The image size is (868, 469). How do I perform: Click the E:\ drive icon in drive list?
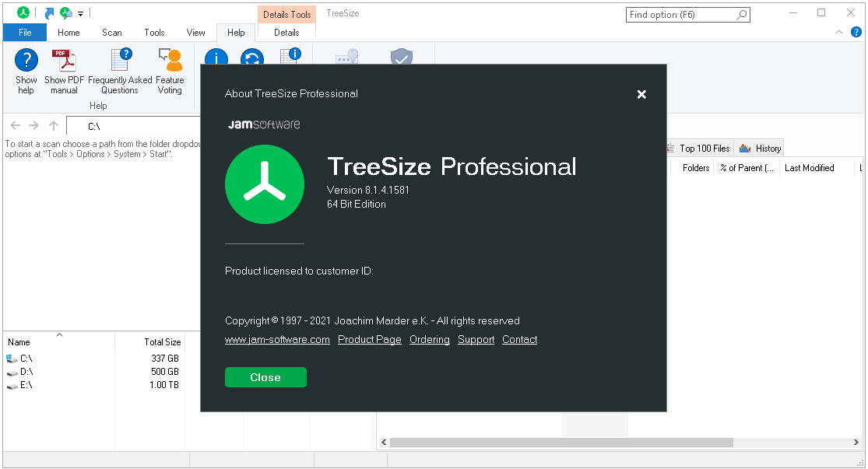pos(12,386)
